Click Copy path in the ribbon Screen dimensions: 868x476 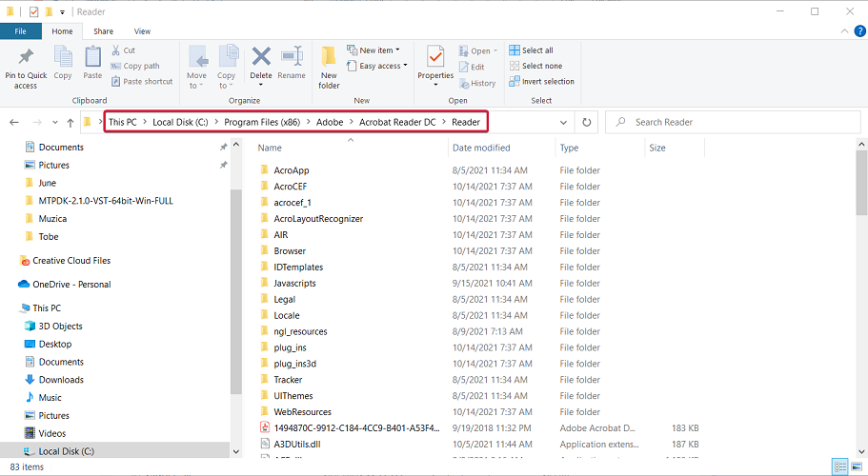pos(135,66)
